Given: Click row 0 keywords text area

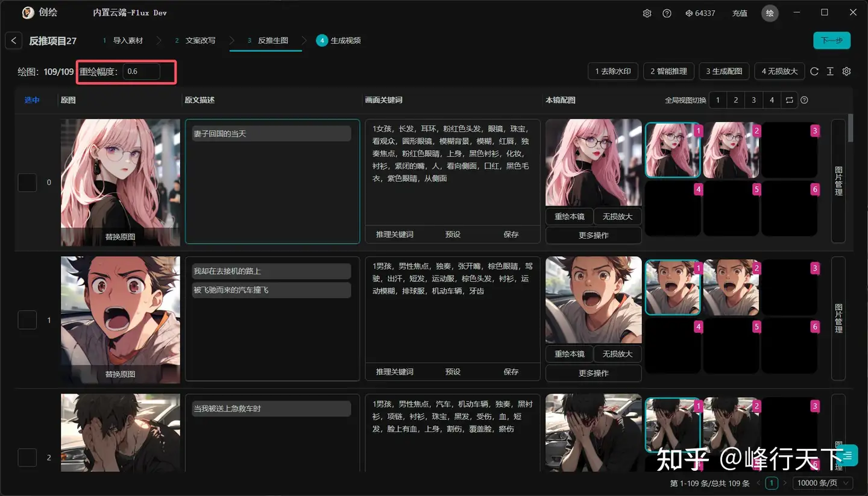Looking at the screenshot, I should pyautogui.click(x=453, y=172).
